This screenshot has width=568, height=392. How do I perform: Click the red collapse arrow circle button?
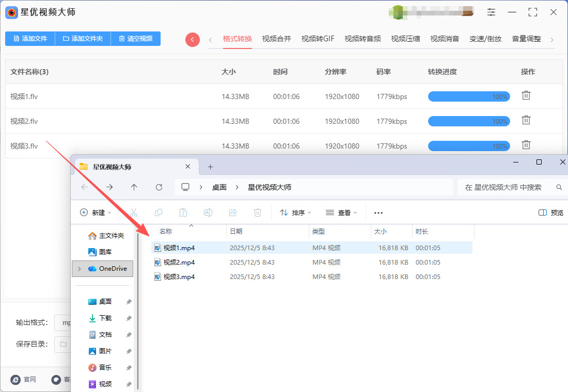192,40
